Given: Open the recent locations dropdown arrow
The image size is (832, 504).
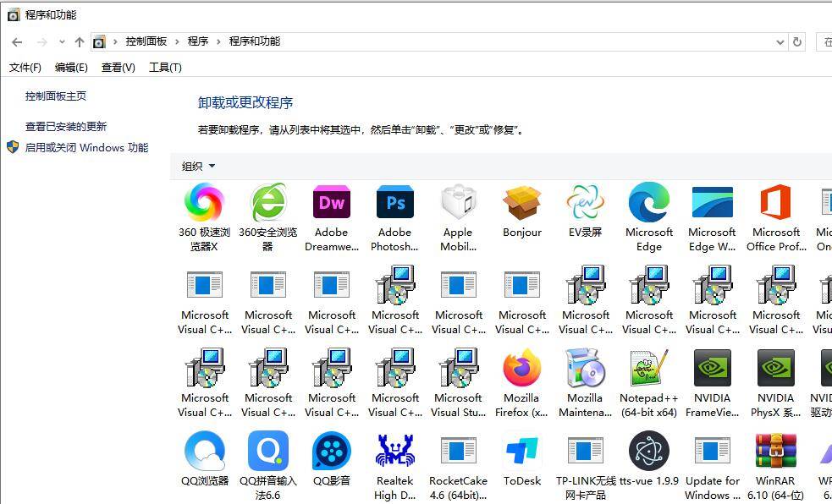Looking at the screenshot, I should click(62, 41).
